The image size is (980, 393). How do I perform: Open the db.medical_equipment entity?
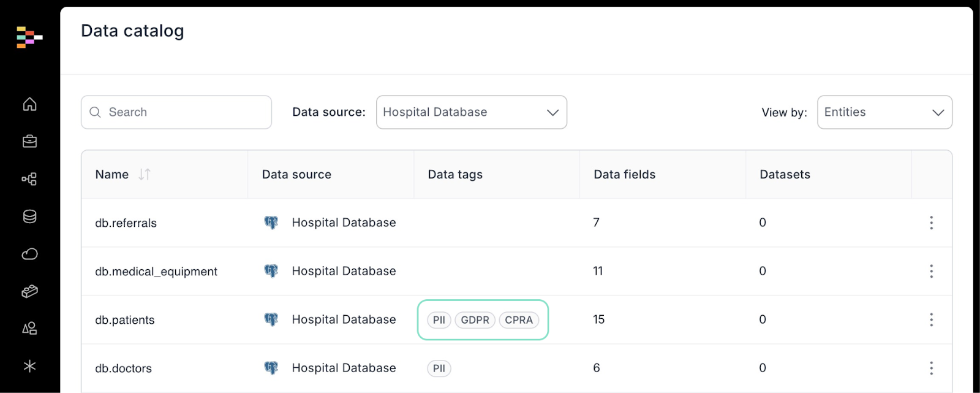point(156,272)
